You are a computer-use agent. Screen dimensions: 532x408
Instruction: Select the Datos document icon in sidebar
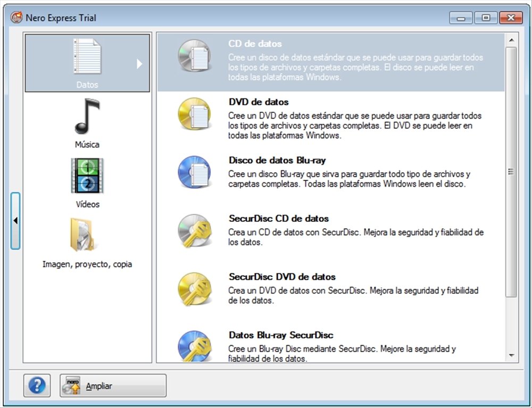point(87,56)
